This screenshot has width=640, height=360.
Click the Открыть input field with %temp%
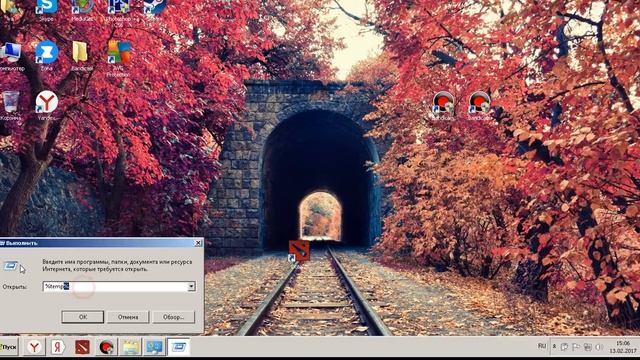tap(115, 286)
